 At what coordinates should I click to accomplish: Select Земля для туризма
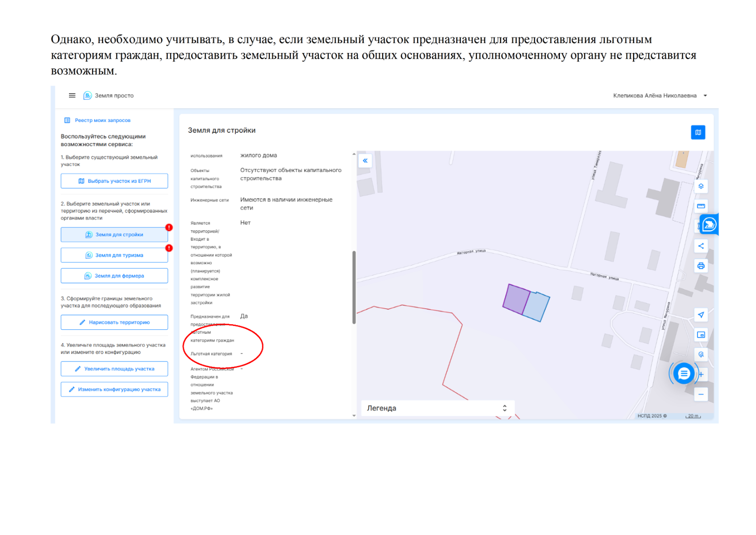(x=114, y=255)
